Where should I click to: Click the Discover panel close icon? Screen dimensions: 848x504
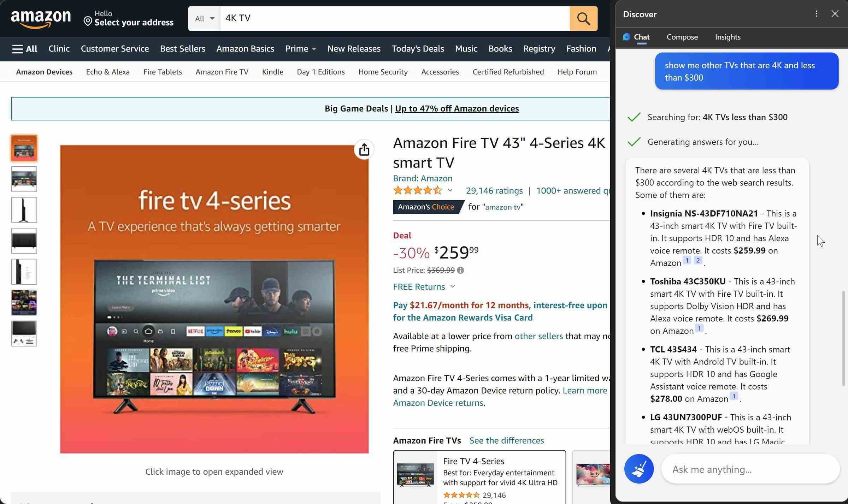coord(835,13)
